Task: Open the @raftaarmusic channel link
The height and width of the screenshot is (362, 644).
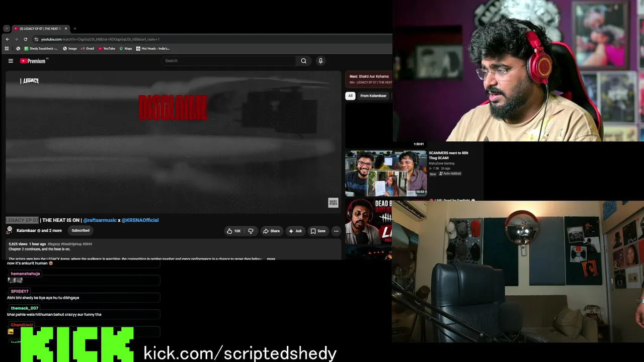Action: (100, 220)
